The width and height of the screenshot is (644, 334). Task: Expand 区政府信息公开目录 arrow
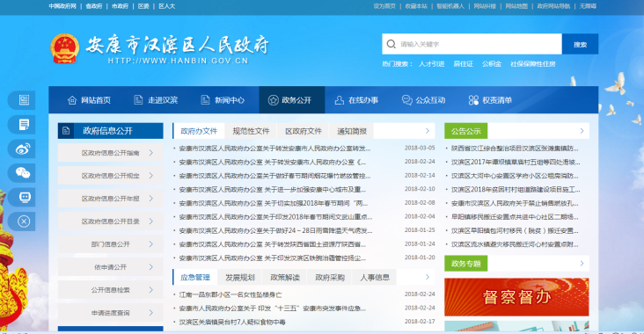pyautogui.click(x=151, y=221)
